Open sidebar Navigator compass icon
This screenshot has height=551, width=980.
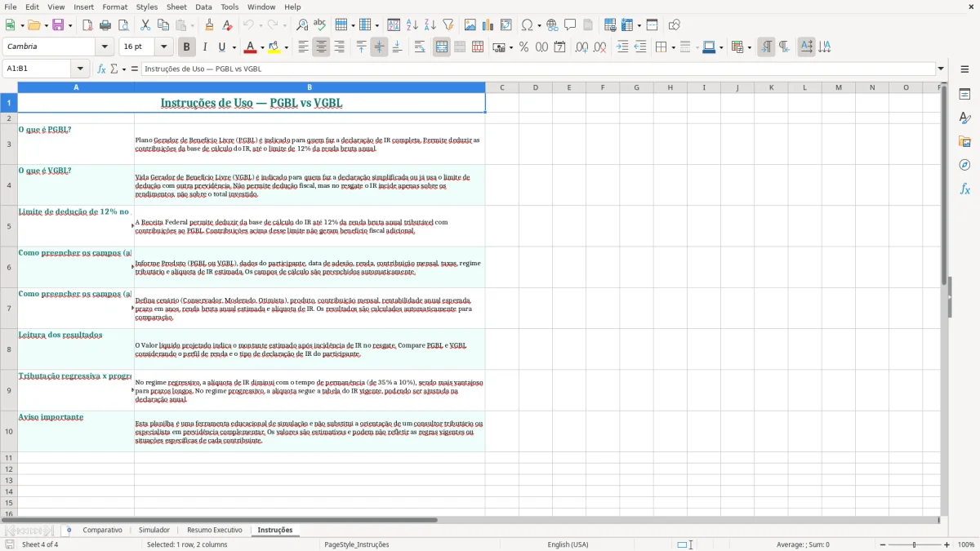pyautogui.click(x=964, y=166)
